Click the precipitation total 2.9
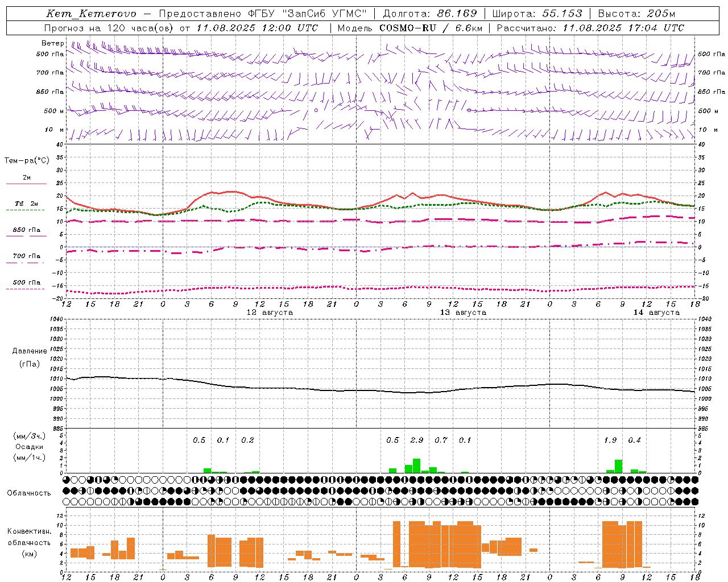The width and height of the screenshot is (728, 582). click(x=417, y=440)
